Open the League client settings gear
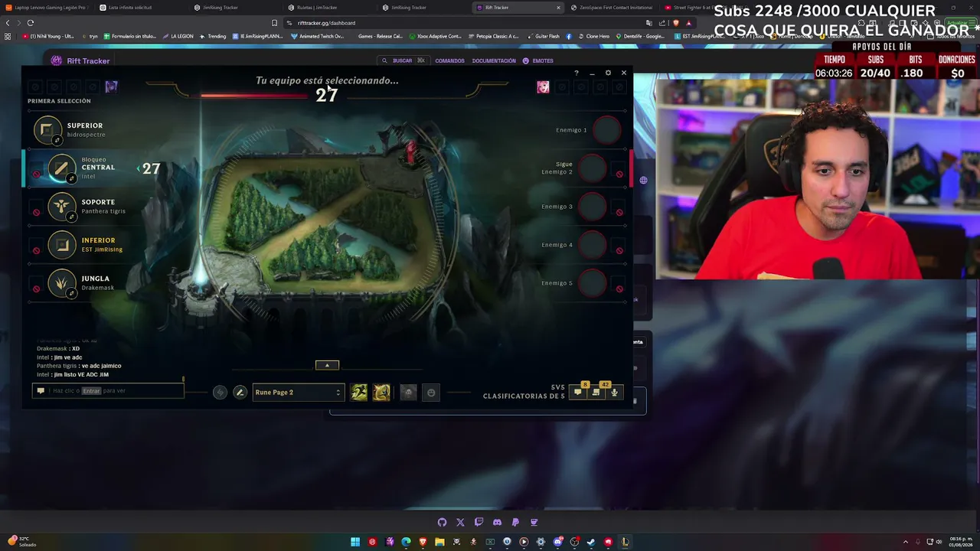Viewport: 980px width, 551px height. tap(608, 73)
